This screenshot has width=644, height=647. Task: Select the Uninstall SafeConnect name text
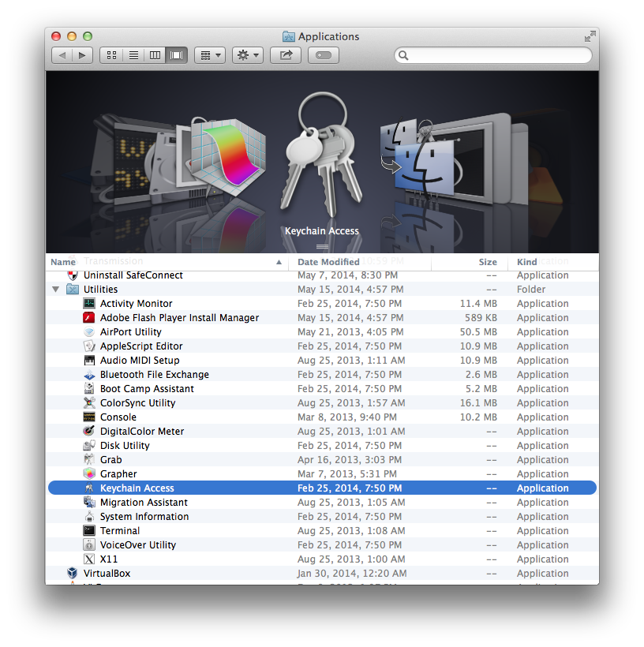coord(133,275)
